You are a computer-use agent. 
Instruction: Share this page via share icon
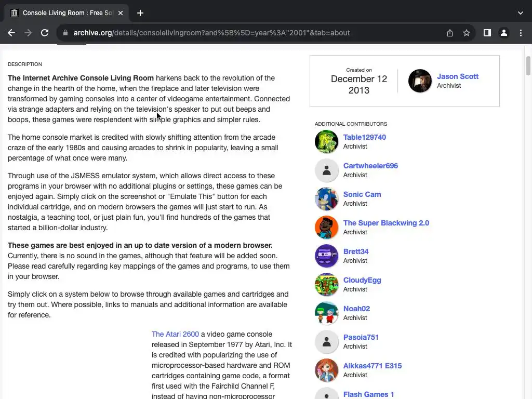coord(450,33)
